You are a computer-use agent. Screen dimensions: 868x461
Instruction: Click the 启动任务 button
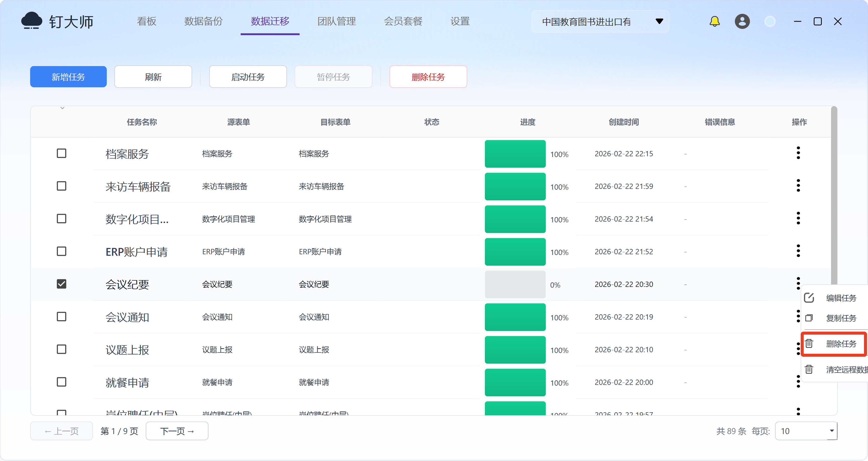click(x=248, y=77)
